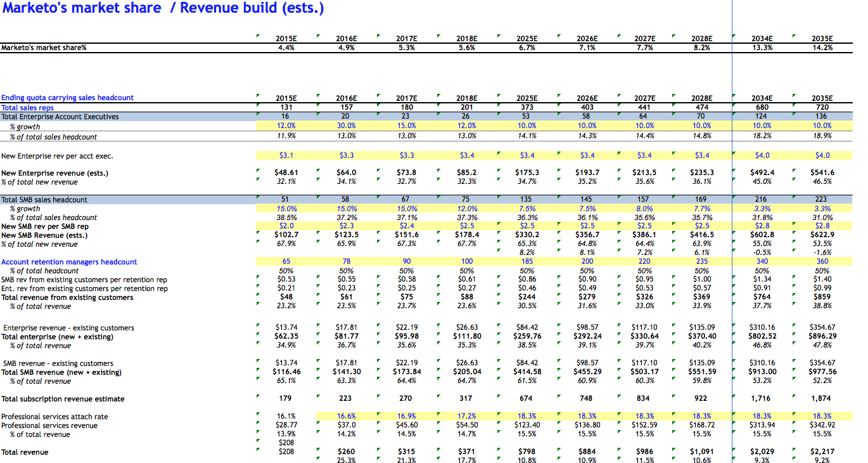Select the -0.5% cell in 2034E column
Image resolution: width=868 pixels, height=463 pixels.
762,252
